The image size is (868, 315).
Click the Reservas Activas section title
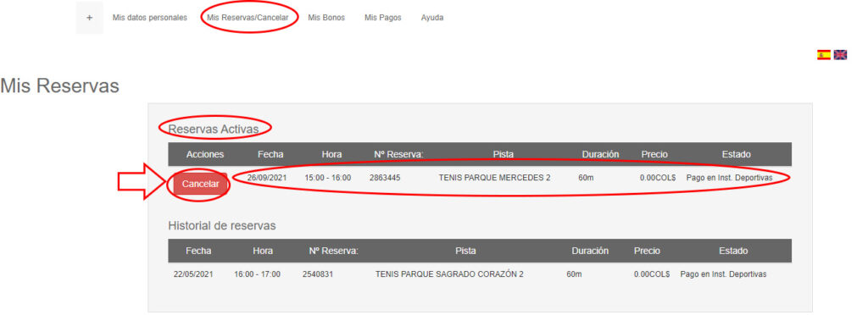(213, 129)
